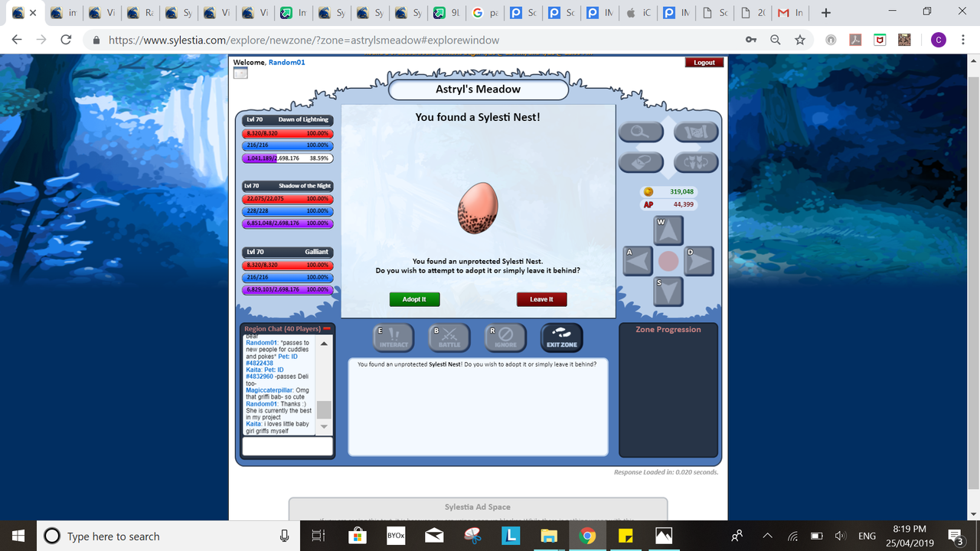Click the pet party swap icon
This screenshot has width=980, height=551.
coord(695,162)
